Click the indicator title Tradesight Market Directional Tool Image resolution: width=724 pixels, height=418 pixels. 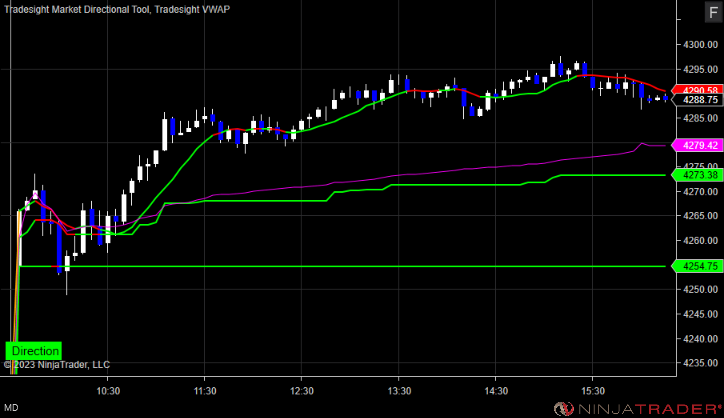[77, 9]
